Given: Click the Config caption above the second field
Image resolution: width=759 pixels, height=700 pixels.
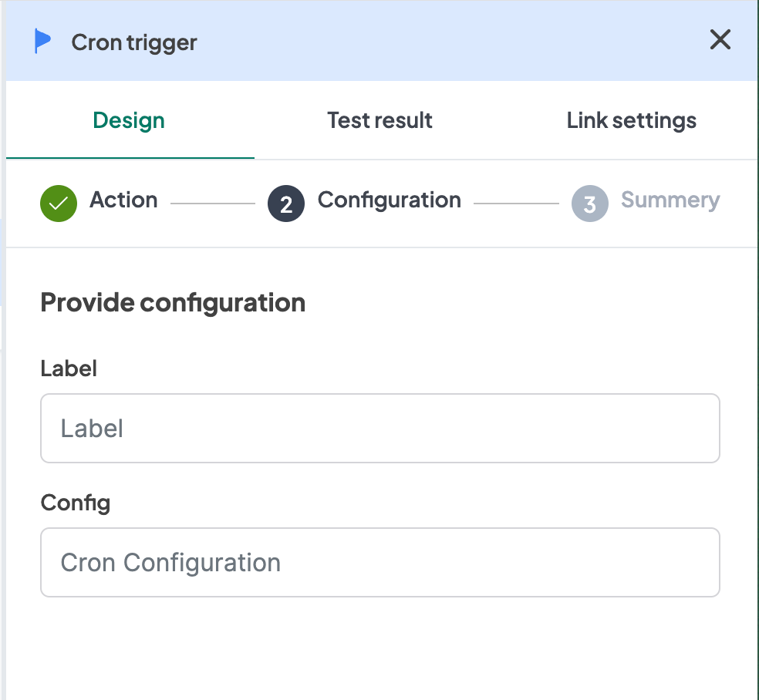Looking at the screenshot, I should pyautogui.click(x=75, y=503).
